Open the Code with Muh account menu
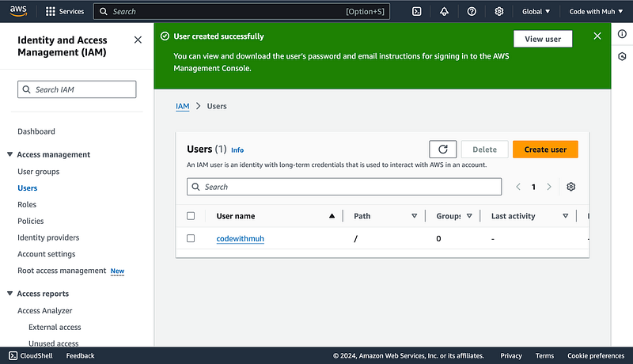633x364 pixels. (596, 11)
